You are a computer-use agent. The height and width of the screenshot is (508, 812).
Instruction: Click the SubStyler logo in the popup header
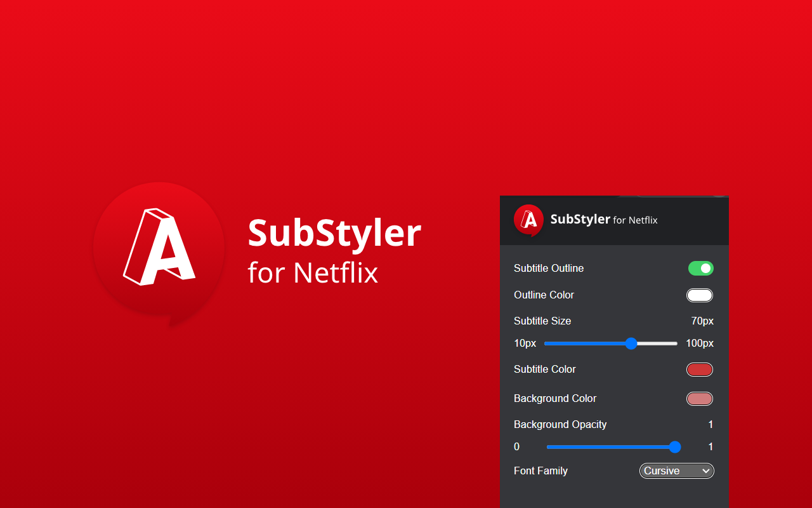click(528, 220)
